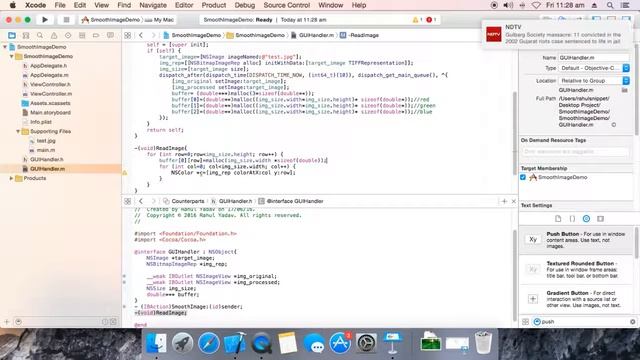Select My Mac destination
This screenshot has height=360, width=640.
click(160, 20)
